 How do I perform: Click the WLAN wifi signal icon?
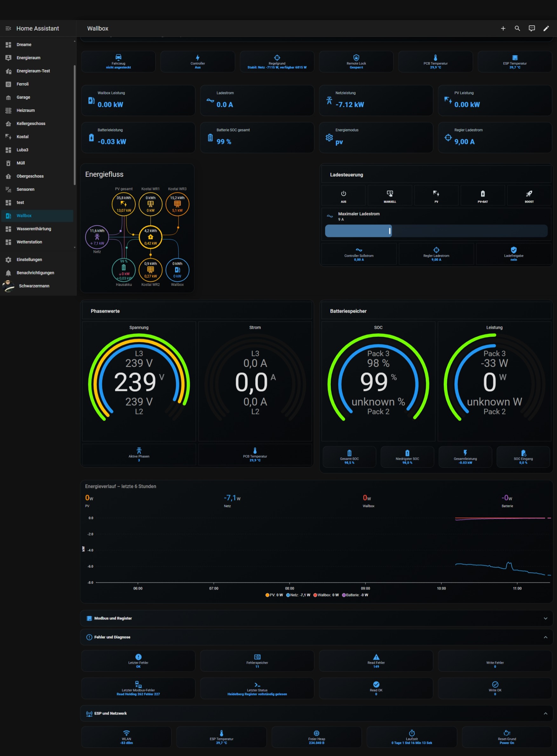point(126,733)
